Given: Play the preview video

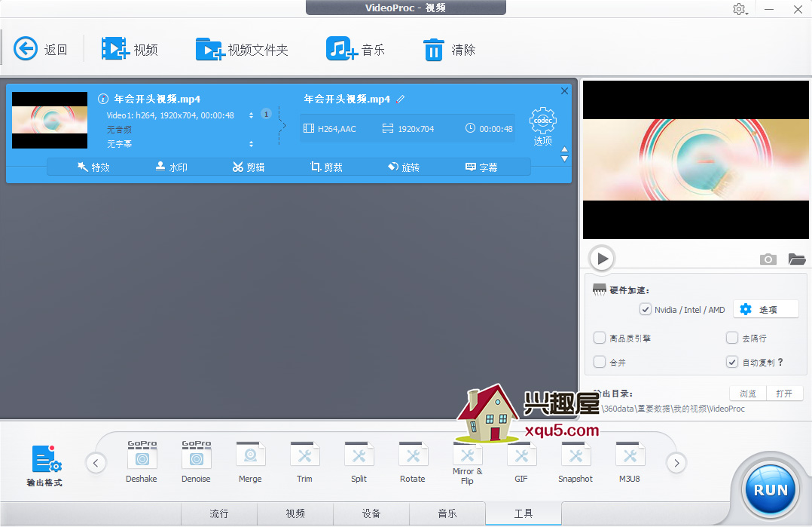Looking at the screenshot, I should [602, 258].
